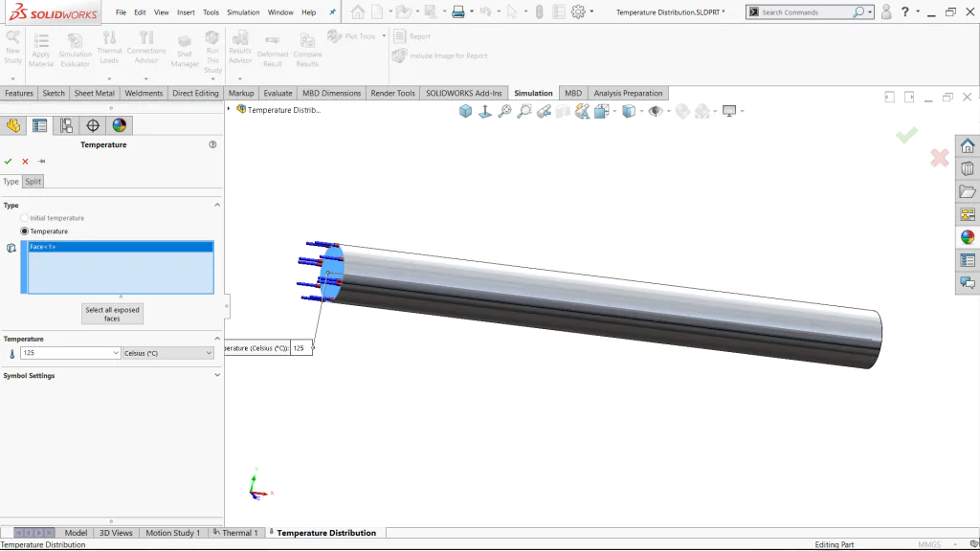The image size is (980, 551).
Task: Accept Temperature settings with green checkmark
Action: pos(8,161)
